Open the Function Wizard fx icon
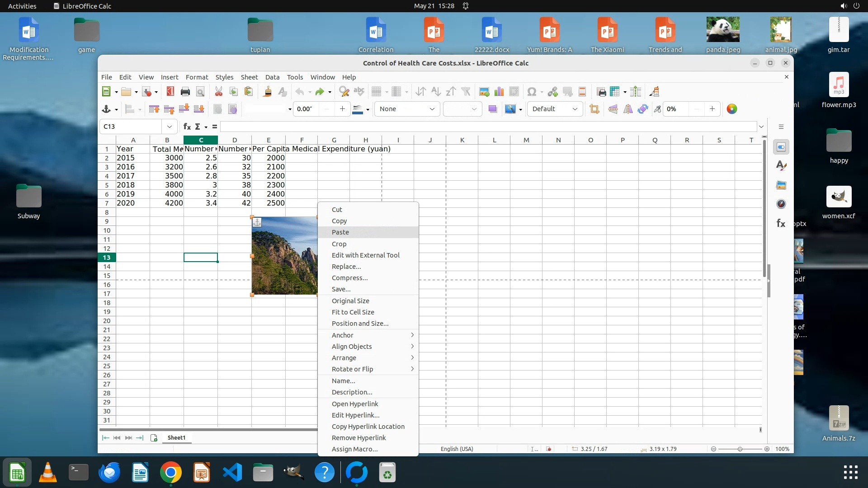 point(187,127)
